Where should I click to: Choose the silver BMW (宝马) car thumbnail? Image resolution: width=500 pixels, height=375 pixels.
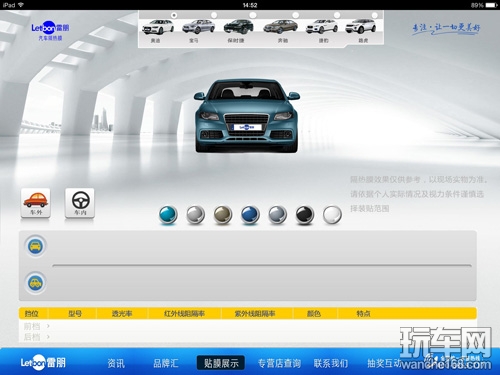(x=198, y=27)
